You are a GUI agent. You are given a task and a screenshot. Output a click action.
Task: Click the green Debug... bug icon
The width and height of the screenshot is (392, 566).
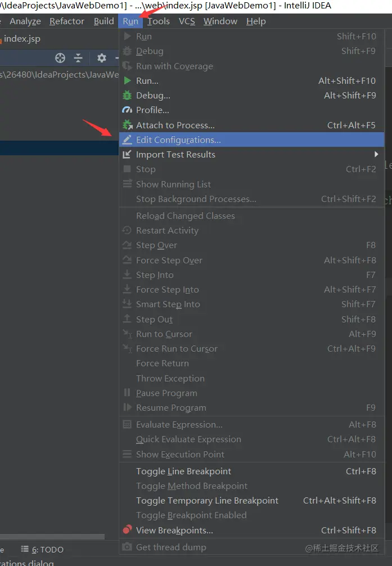click(x=127, y=95)
